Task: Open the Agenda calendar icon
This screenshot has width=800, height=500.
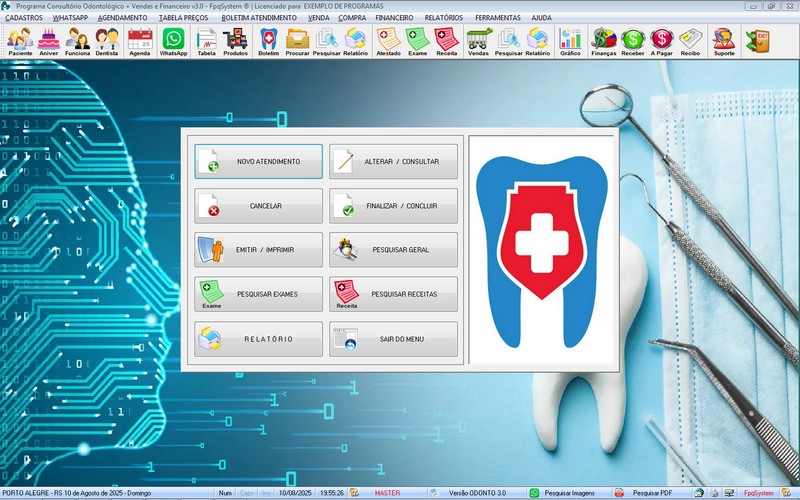Action: pyautogui.click(x=140, y=41)
